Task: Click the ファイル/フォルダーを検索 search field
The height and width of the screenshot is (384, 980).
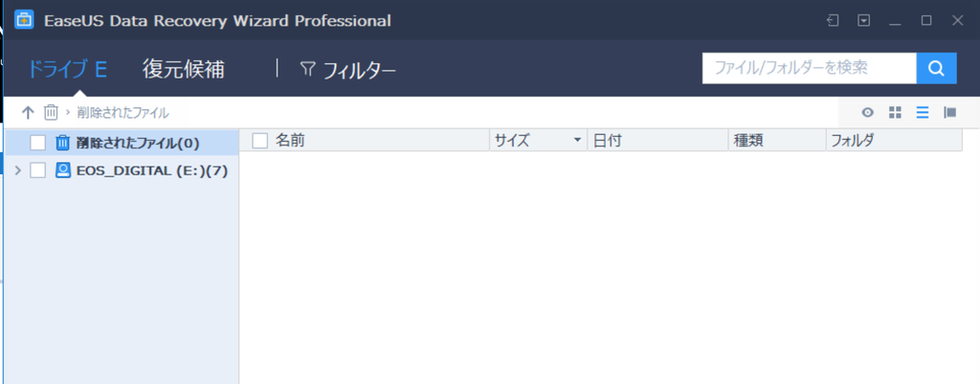Action: (x=810, y=68)
